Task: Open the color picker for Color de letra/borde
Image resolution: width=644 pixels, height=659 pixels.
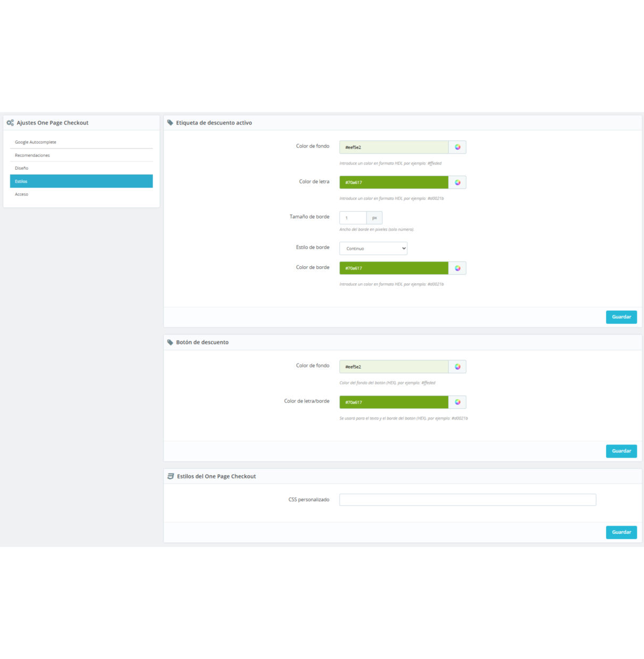Action: pyautogui.click(x=457, y=402)
